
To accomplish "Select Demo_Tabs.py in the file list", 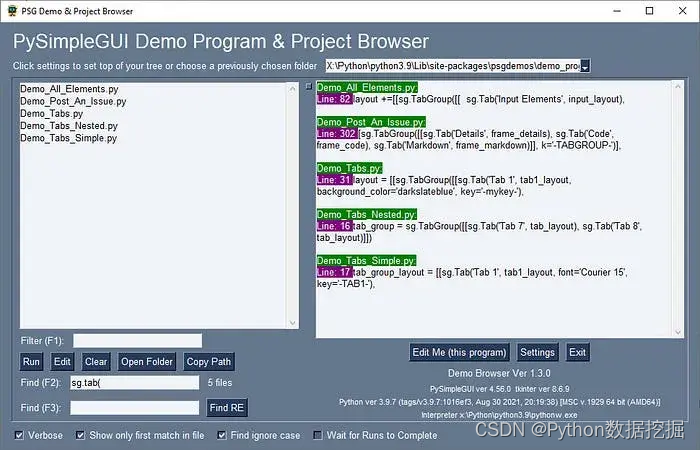I will click(51, 113).
